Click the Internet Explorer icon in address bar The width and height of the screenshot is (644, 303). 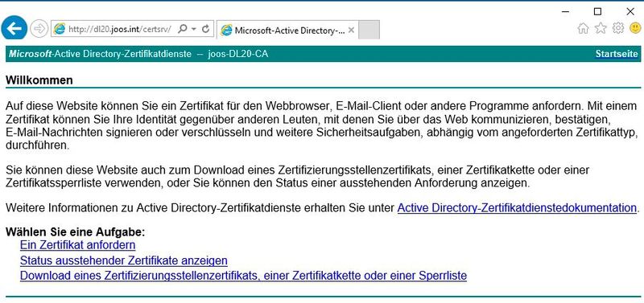coord(60,29)
